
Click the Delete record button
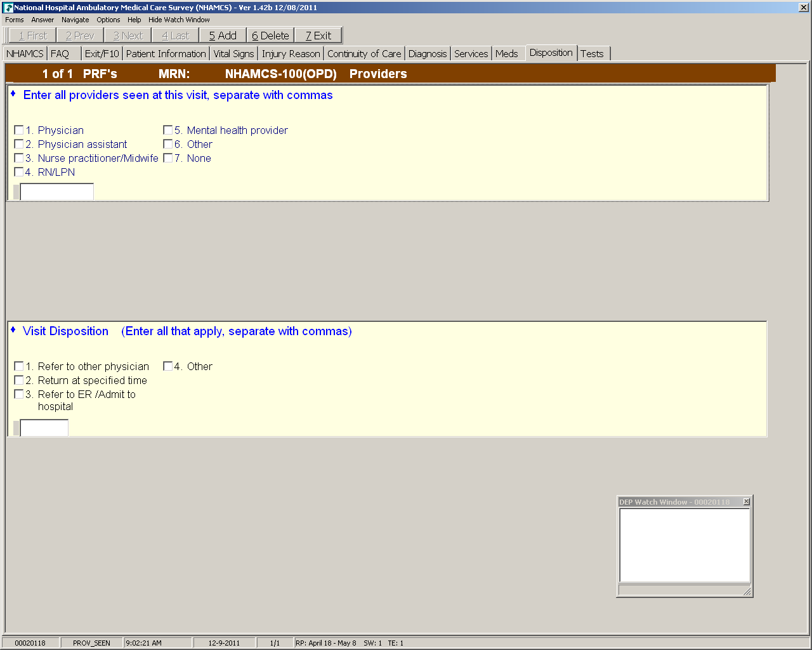(x=270, y=36)
